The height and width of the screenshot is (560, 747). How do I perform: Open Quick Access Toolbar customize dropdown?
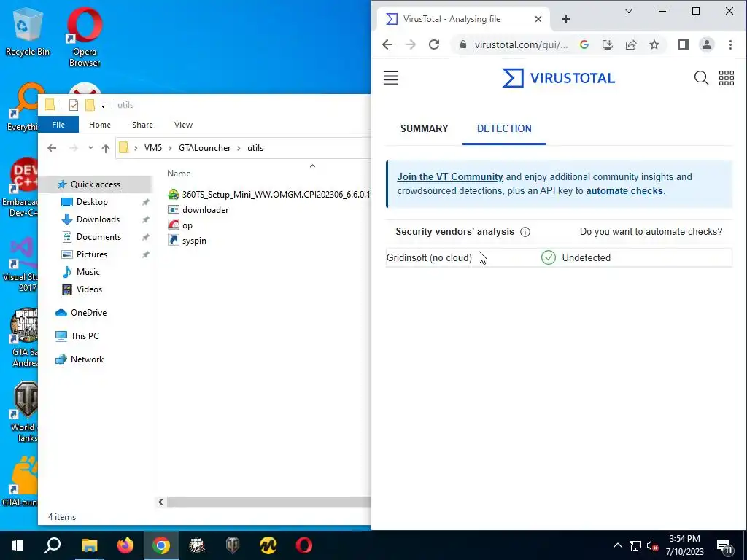(x=103, y=105)
